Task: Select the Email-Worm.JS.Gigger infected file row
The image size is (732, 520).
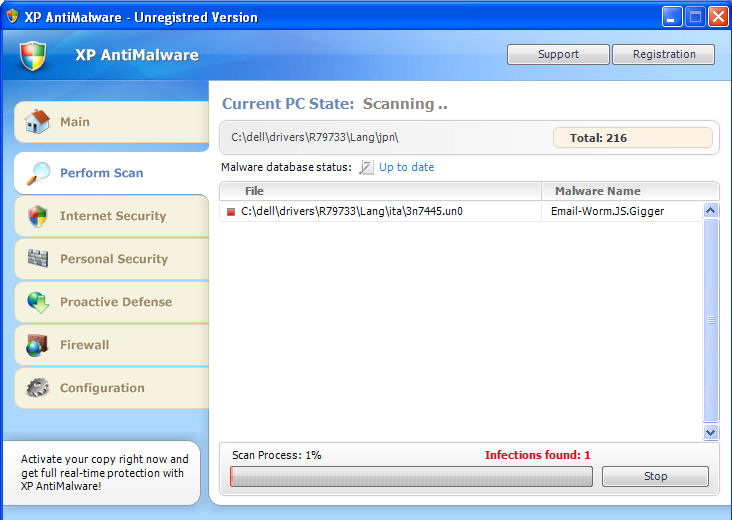Action: [460, 212]
